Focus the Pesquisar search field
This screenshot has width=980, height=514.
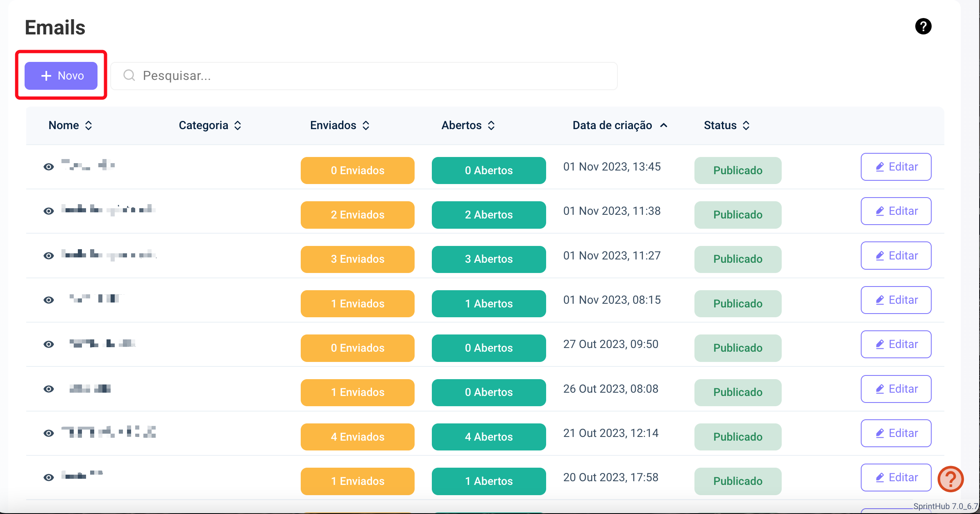(x=369, y=76)
